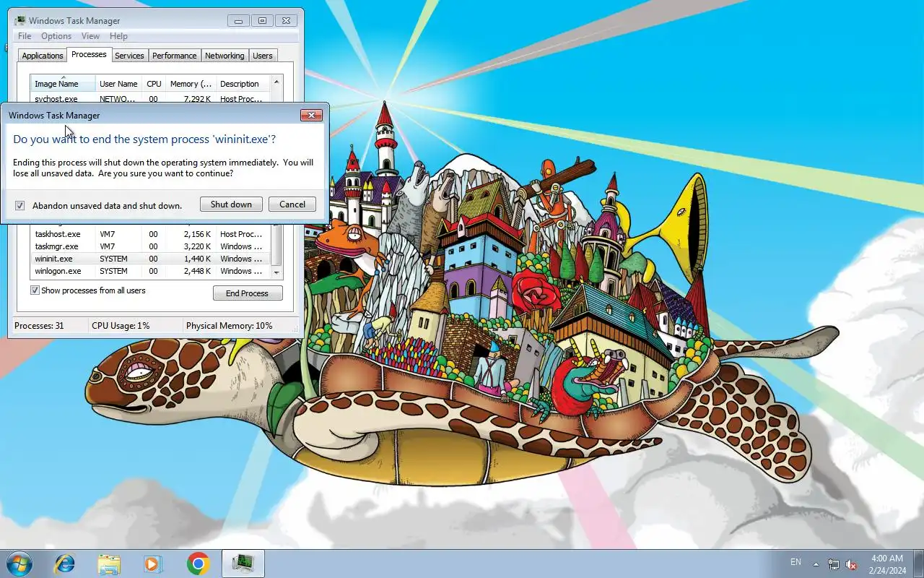The height and width of the screenshot is (578, 924).
Task: Click the Task Manager title bar icon
Action: point(20,21)
